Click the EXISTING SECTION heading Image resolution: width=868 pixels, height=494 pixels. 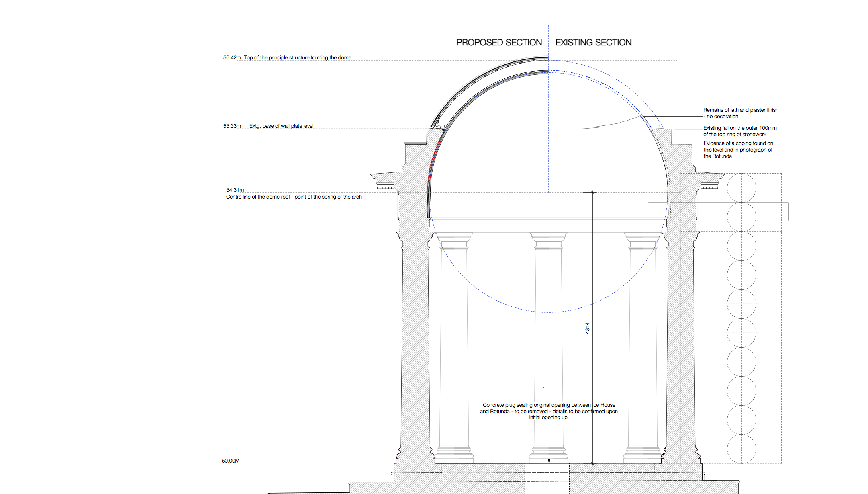click(x=593, y=43)
